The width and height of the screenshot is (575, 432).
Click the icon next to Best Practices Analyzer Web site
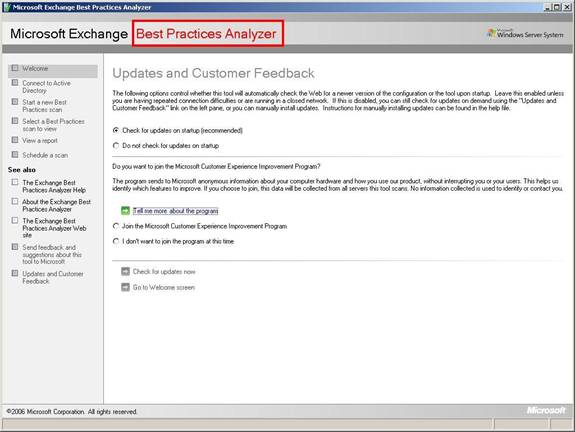(x=15, y=220)
